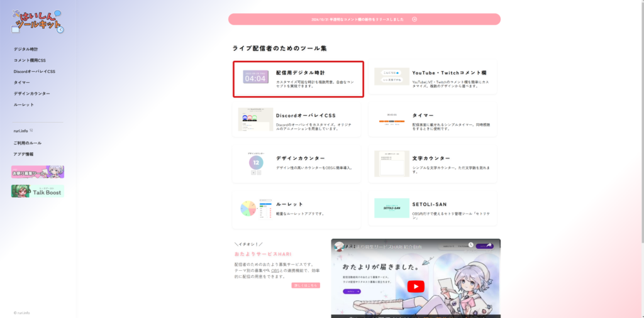Click the Watch later clock icon on video

pos(470,245)
